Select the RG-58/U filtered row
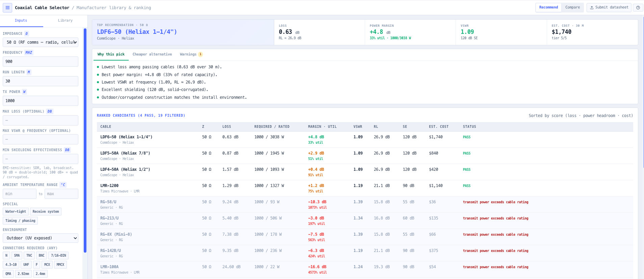Viewport: 644px width, 279px height. (x=365, y=205)
